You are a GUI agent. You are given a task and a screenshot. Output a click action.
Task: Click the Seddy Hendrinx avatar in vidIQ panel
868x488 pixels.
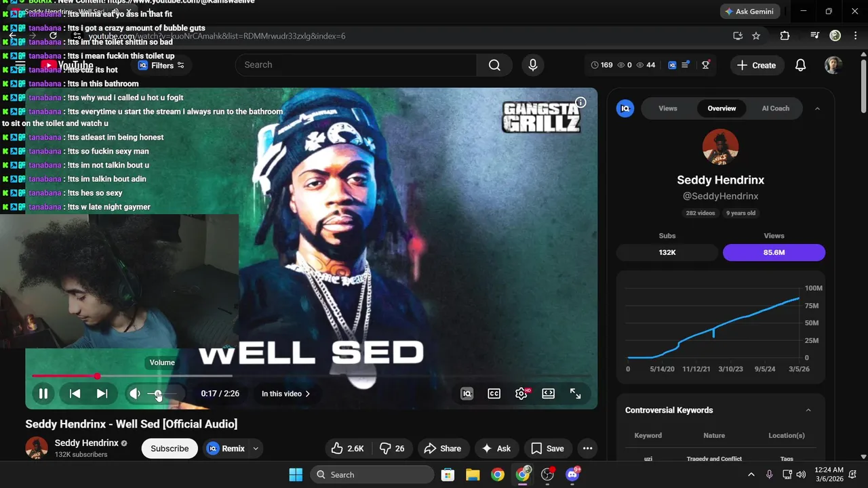tap(720, 147)
